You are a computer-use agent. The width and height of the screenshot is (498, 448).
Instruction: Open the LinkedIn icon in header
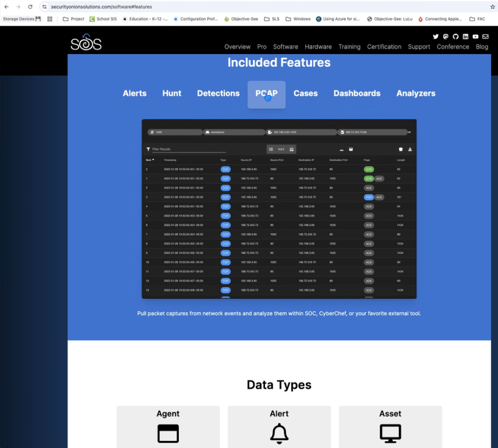(x=465, y=37)
